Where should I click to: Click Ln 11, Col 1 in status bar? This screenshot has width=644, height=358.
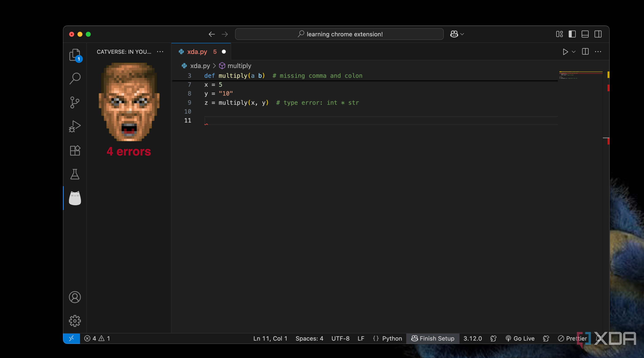pyautogui.click(x=270, y=338)
